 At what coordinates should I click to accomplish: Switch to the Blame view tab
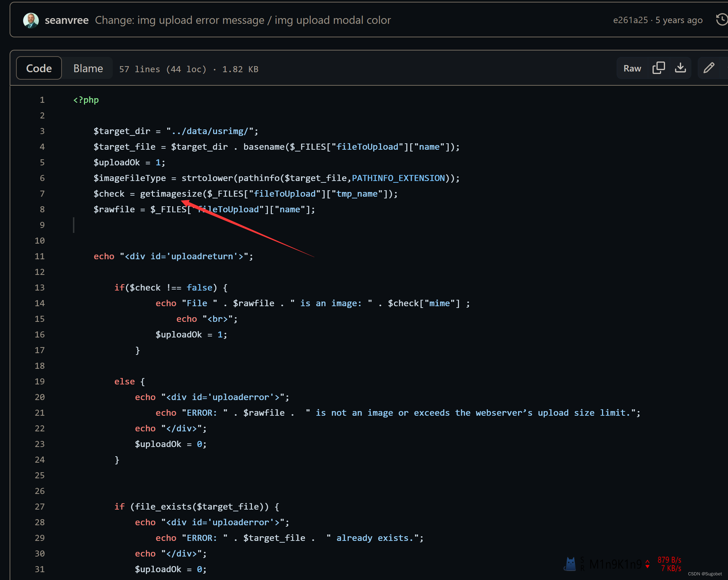[x=88, y=68]
